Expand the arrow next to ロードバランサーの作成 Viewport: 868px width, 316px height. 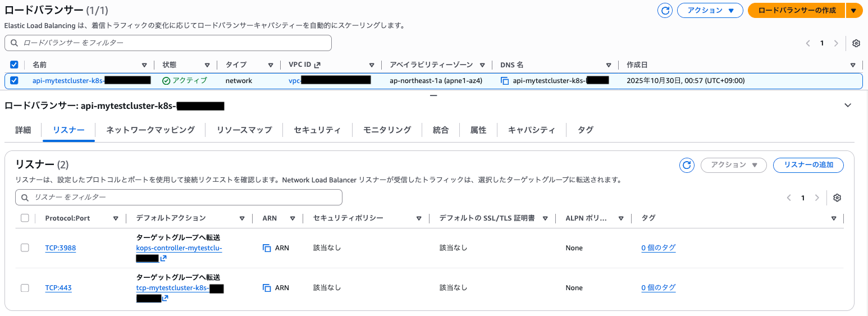[854, 11]
